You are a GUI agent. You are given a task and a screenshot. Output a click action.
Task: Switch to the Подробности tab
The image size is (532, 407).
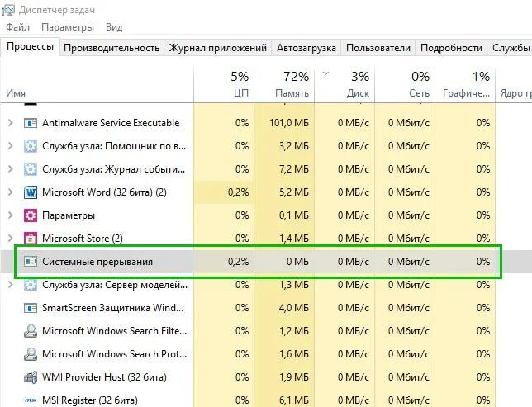(x=451, y=48)
